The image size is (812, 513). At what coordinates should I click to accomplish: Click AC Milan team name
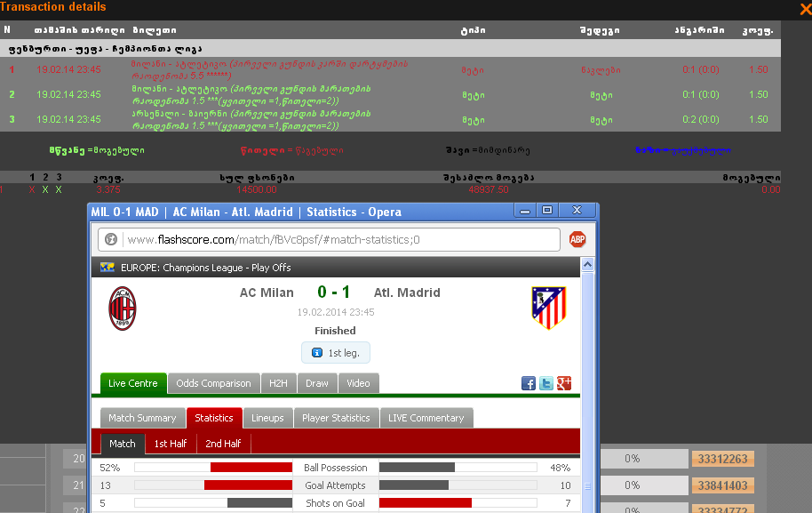[267, 293]
